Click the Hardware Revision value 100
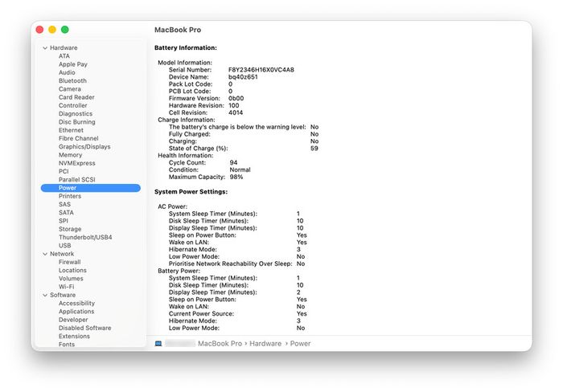This screenshot has width=563, height=392. tap(233, 106)
